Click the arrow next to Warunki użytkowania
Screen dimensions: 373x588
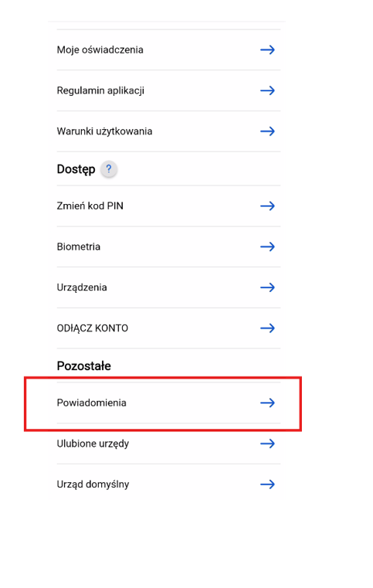(x=267, y=131)
